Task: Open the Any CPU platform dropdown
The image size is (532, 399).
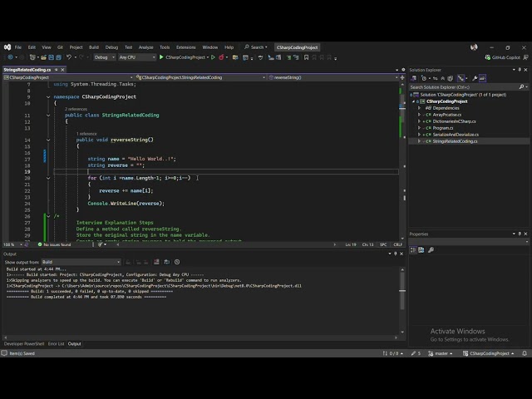Action: pos(137,57)
